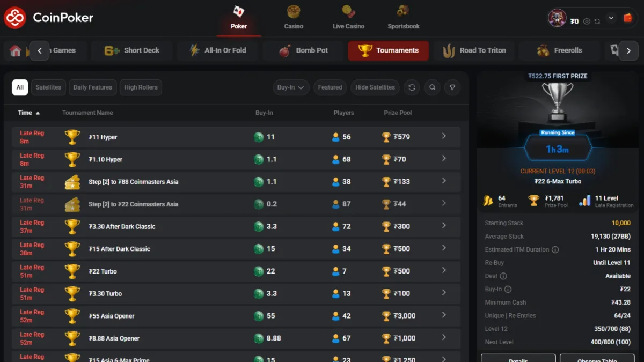Click trophy icon of ₮11 Hyper
The height and width of the screenshot is (362, 644).
click(x=72, y=137)
